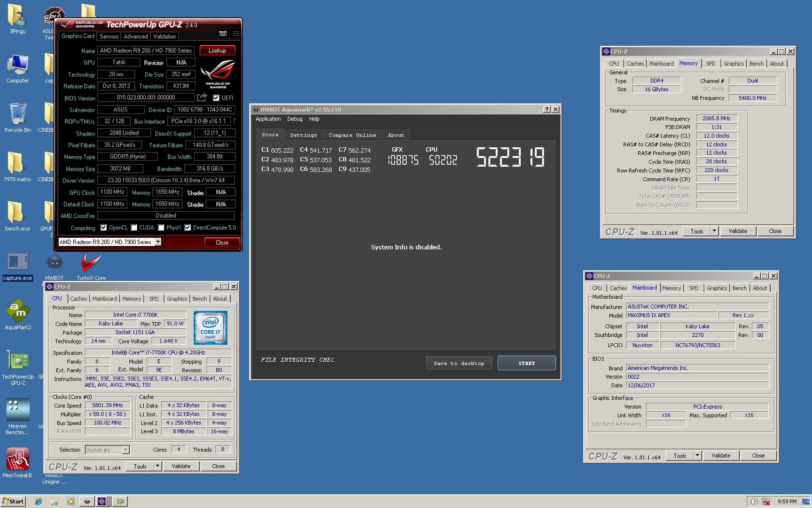This screenshot has width=812, height=508.
Task: Click Save to desktop in Aquamark
Action: point(459,363)
